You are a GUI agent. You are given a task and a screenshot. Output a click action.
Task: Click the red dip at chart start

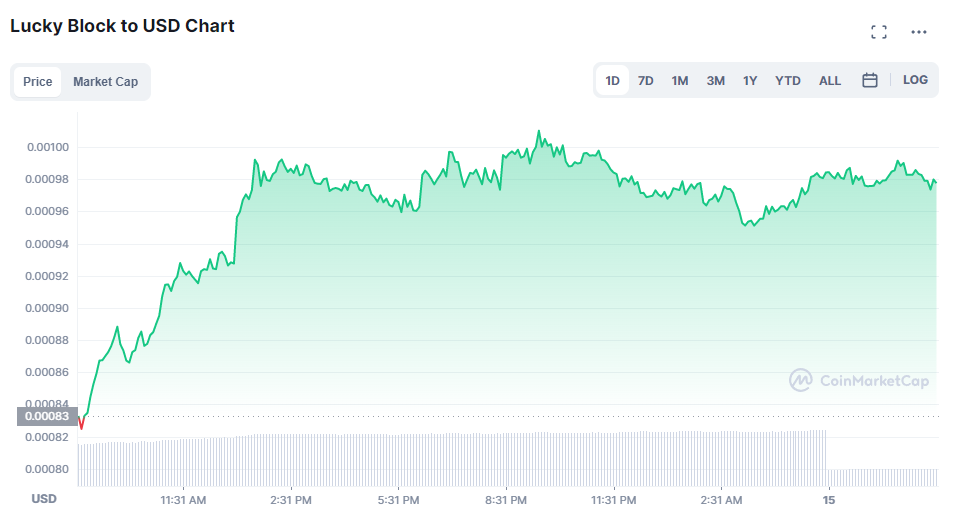(x=81, y=425)
